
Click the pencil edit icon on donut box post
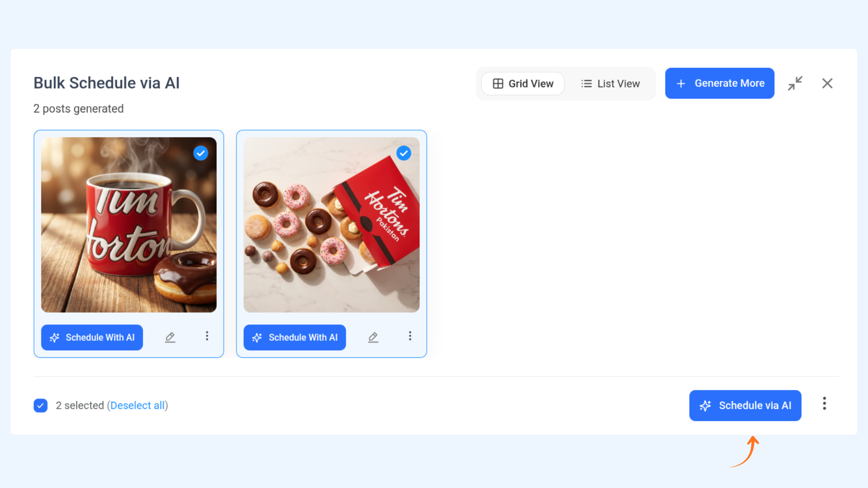373,338
